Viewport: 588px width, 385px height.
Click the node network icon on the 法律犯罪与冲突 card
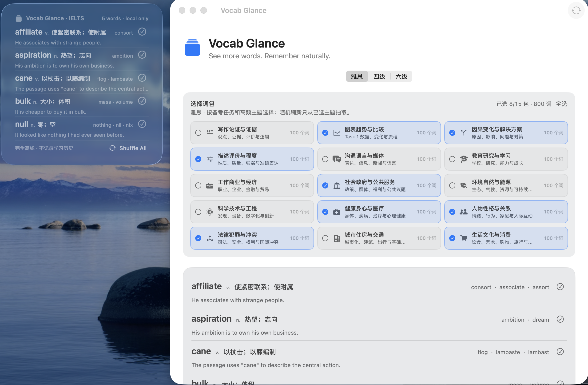210,238
